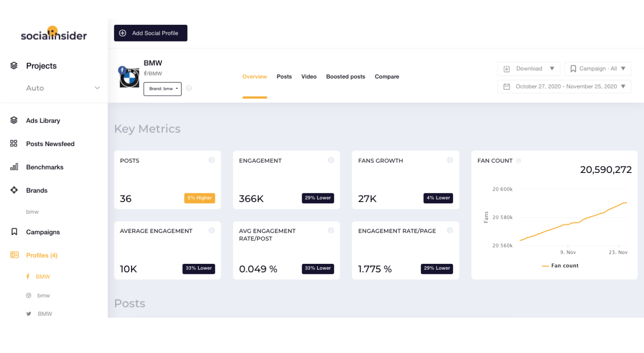644x353 pixels.
Task: Select the Twitter BMW profile in sidebar
Action: (x=45, y=314)
